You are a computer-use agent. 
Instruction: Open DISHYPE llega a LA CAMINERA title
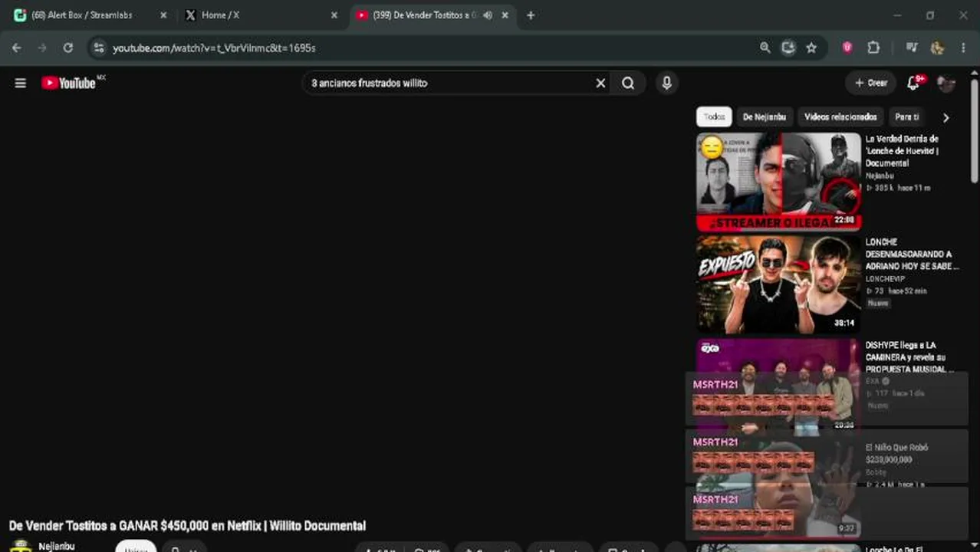(909, 357)
